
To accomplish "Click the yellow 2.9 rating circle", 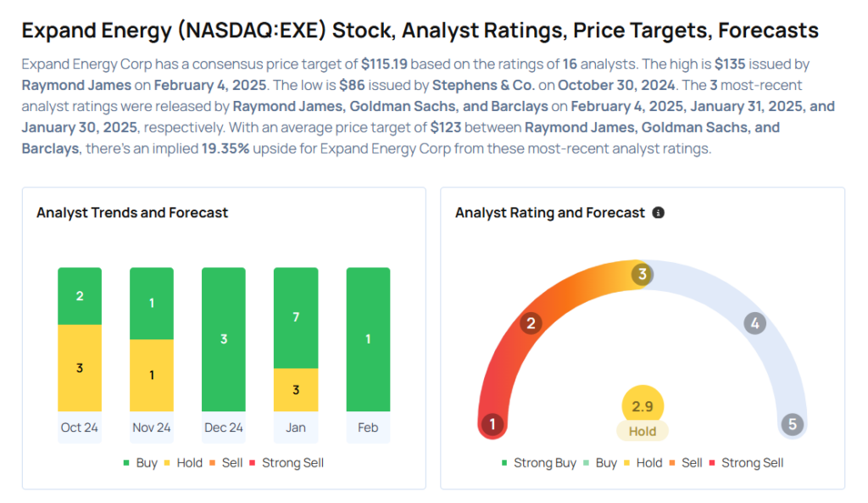I will coord(643,406).
